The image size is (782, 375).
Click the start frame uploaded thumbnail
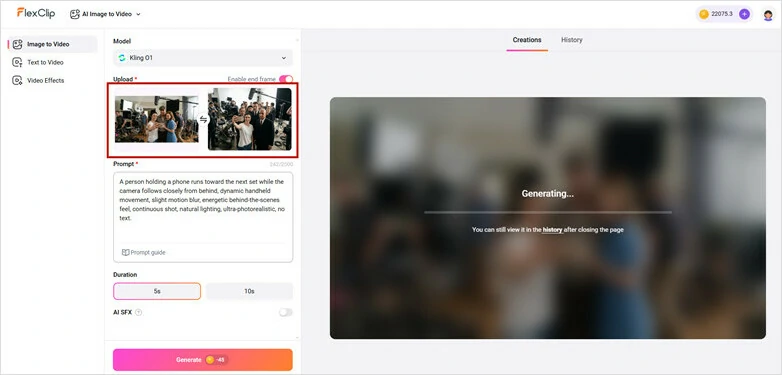pyautogui.click(x=157, y=119)
